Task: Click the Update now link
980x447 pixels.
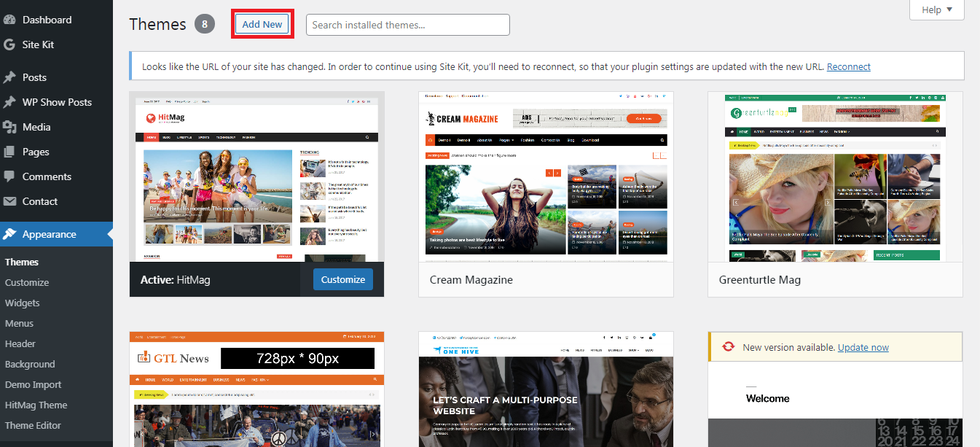Action: pyautogui.click(x=863, y=347)
